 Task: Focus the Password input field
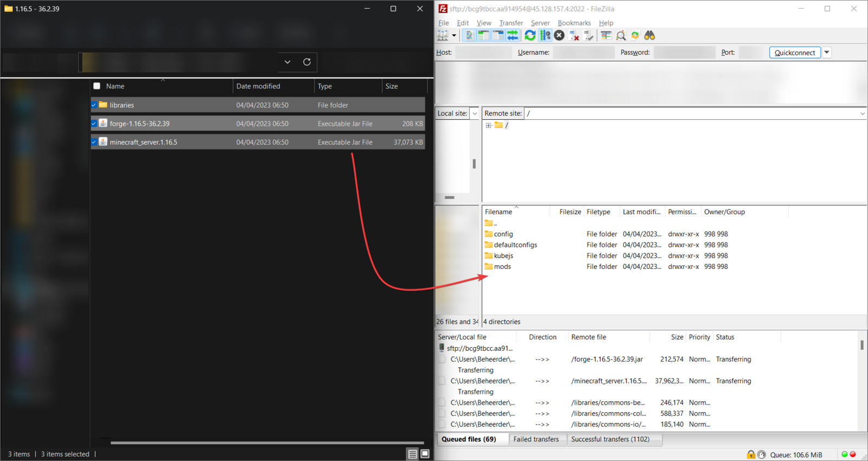pos(684,53)
